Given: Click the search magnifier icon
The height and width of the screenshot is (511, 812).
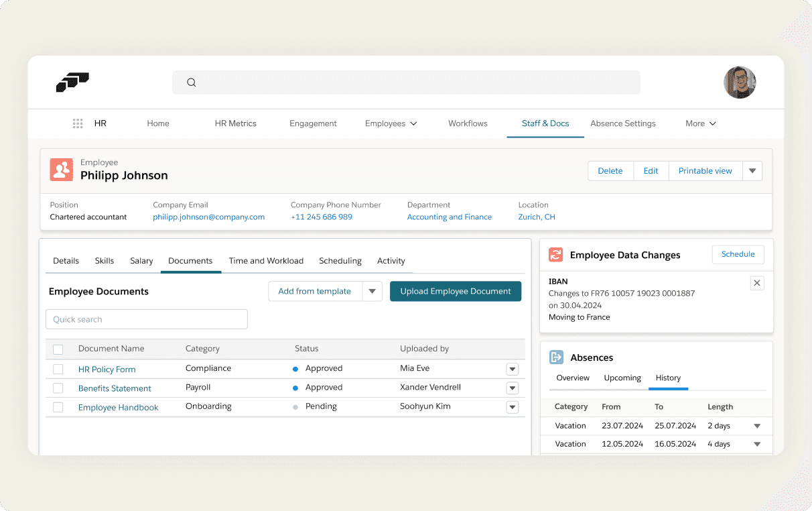Looking at the screenshot, I should (x=191, y=82).
